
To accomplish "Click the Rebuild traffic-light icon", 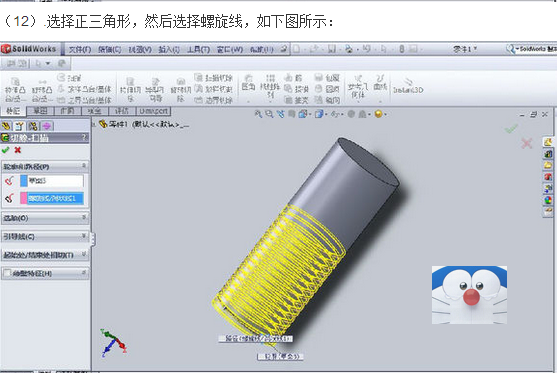I will pyautogui.click(x=402, y=49).
